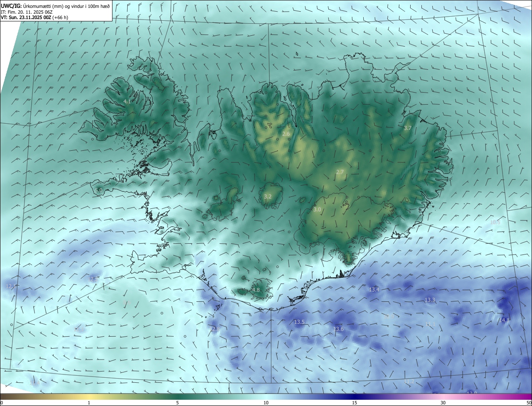Viewport: 532px width, 406px height.
Task: Click the 14.1 value label over the sea
Action: pos(504,320)
